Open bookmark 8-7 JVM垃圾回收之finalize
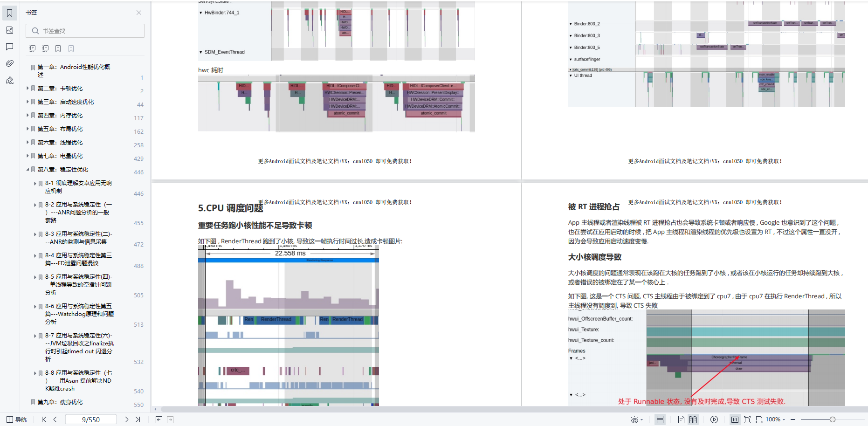This screenshot has height=426, width=868. click(79, 347)
